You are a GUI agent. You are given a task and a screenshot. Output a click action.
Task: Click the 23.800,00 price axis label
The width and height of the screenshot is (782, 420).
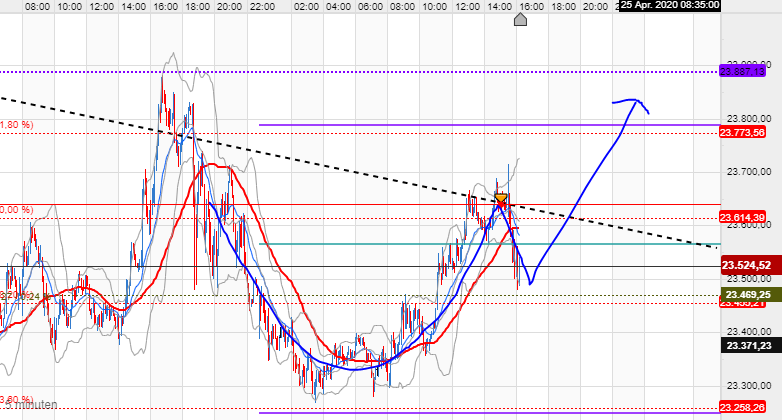(x=749, y=119)
